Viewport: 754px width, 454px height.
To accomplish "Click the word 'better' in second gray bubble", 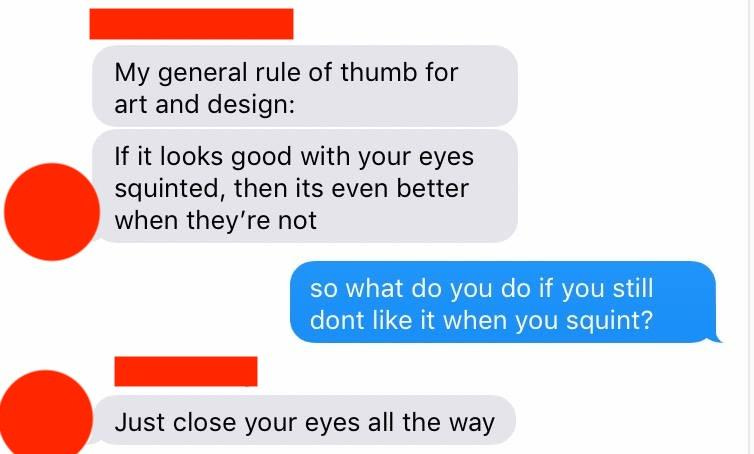I will click(432, 188).
